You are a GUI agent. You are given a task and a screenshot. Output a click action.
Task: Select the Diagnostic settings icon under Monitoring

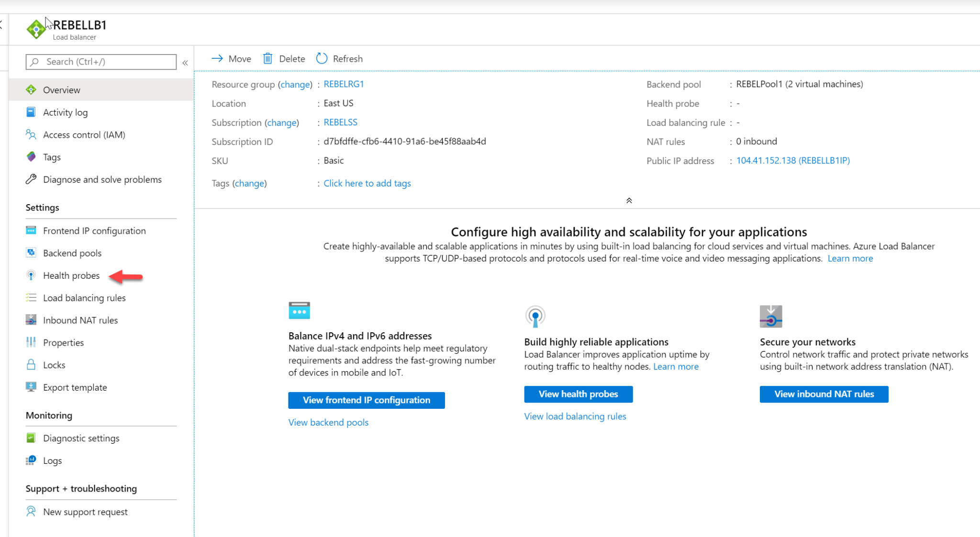click(31, 438)
